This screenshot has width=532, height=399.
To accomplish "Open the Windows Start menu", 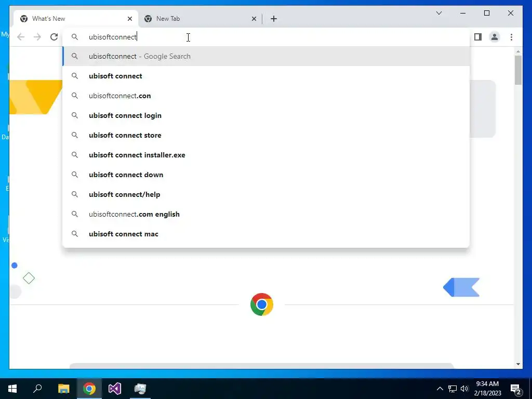I will coord(12,389).
